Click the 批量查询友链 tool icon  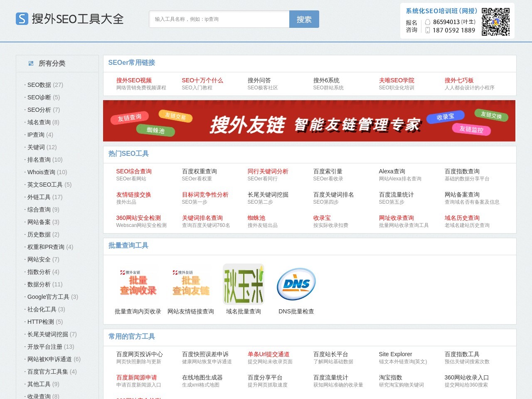click(190, 283)
